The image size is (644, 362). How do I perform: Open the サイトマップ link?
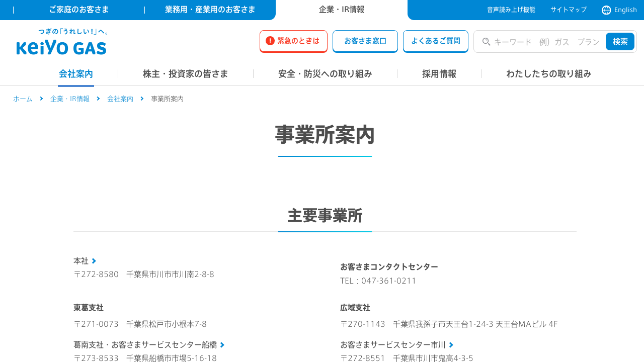(568, 10)
